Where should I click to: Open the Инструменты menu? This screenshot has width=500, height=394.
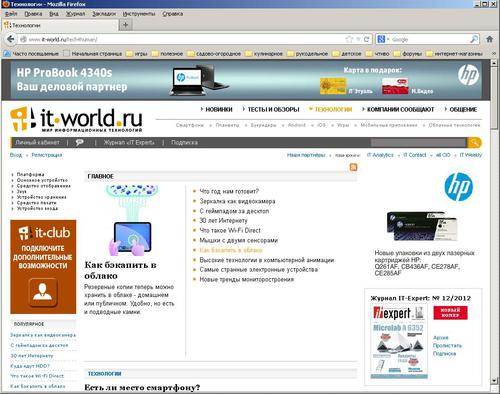point(139,14)
